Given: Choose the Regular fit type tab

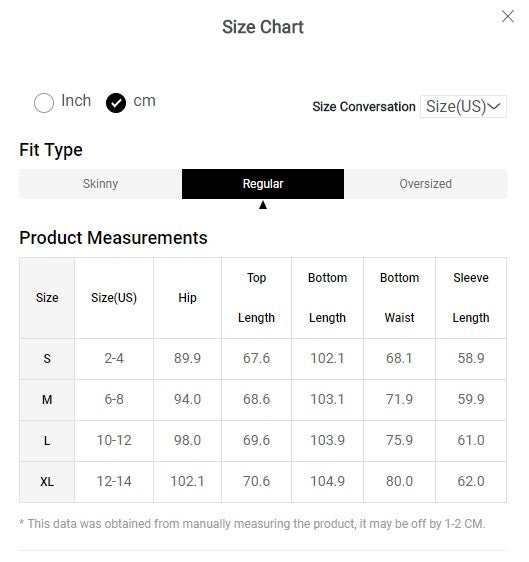Looking at the screenshot, I should pyautogui.click(x=263, y=184).
